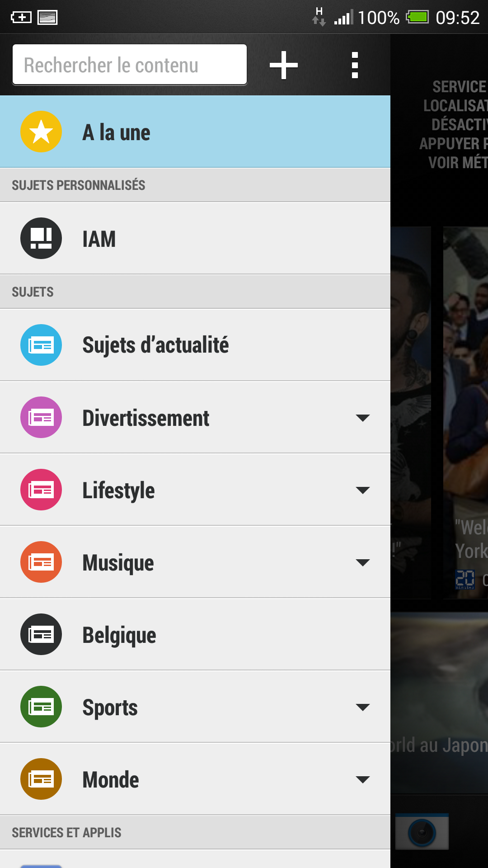
Task: Tap the blue Sujets d'actualité icon
Action: click(x=41, y=345)
